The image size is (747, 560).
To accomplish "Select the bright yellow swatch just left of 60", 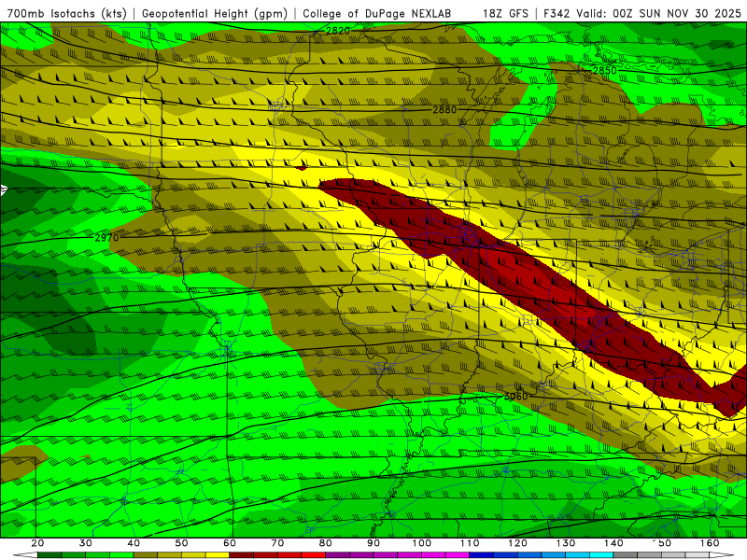I will click(218, 555).
